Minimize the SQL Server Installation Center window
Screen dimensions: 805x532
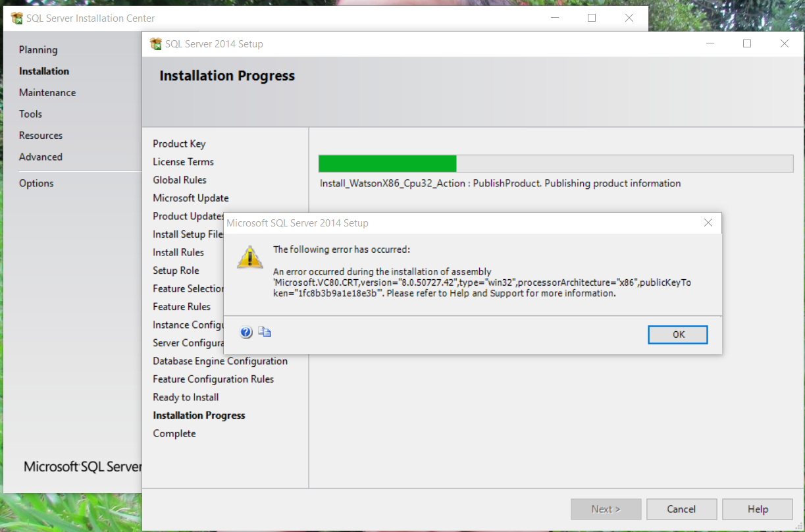click(554, 18)
